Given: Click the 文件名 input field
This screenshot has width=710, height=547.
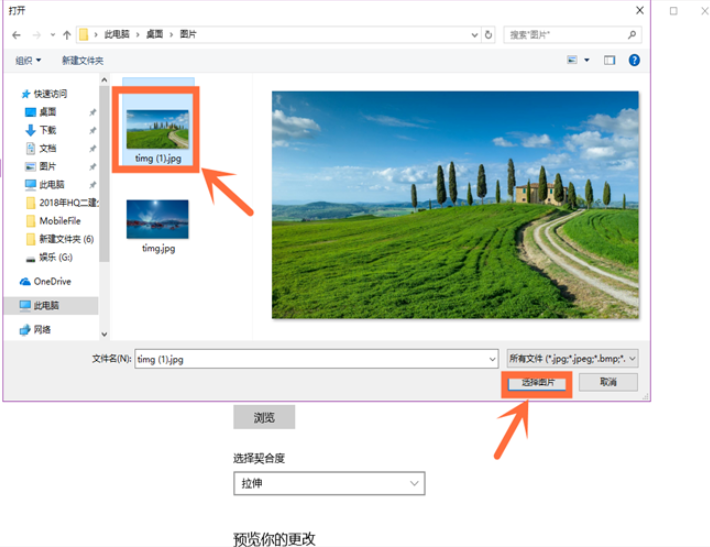Looking at the screenshot, I should click(315, 357).
